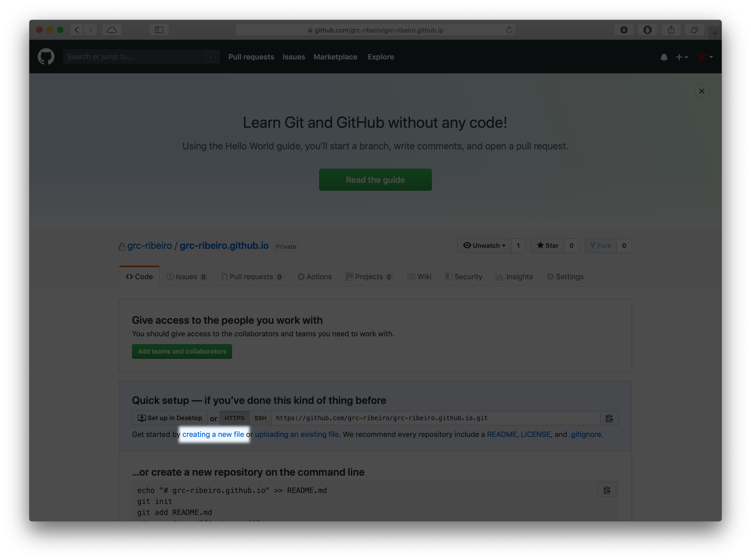
Task: Reload the page with refresh icon
Action: point(509,30)
